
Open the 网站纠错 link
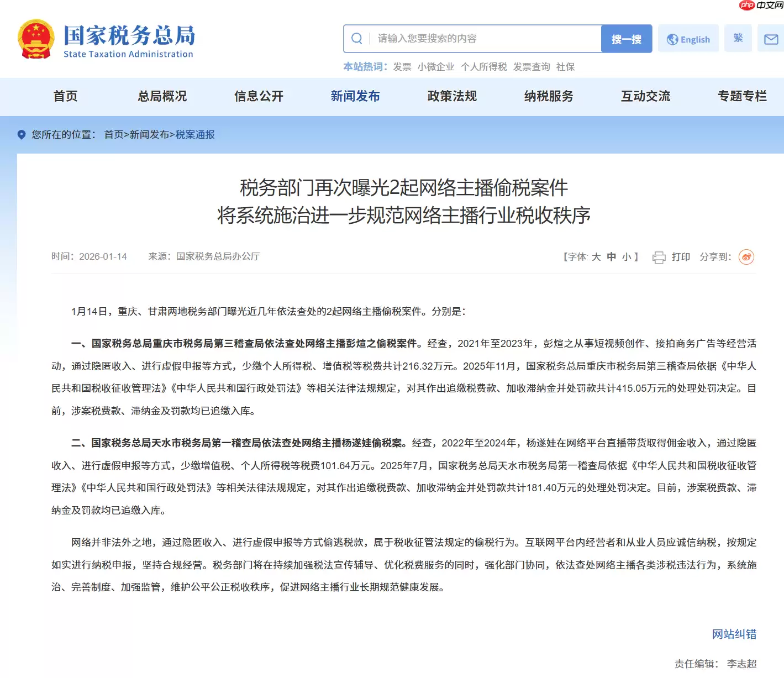pos(735,634)
